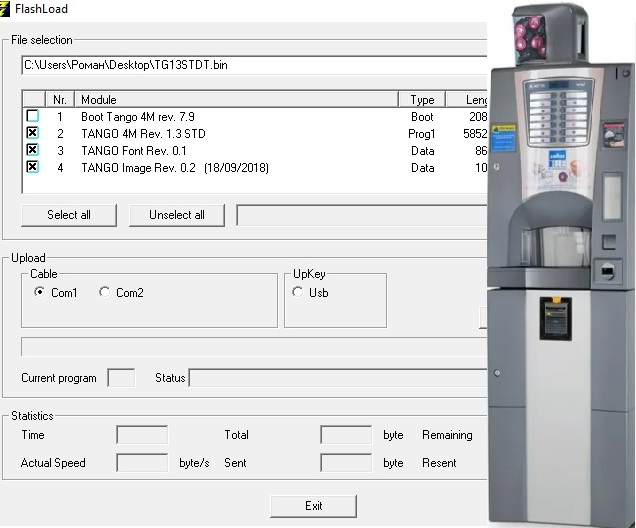Viewport: 636px width, 528px height.
Task: Click the file path field TG13STDT.bin
Action: 254,65
